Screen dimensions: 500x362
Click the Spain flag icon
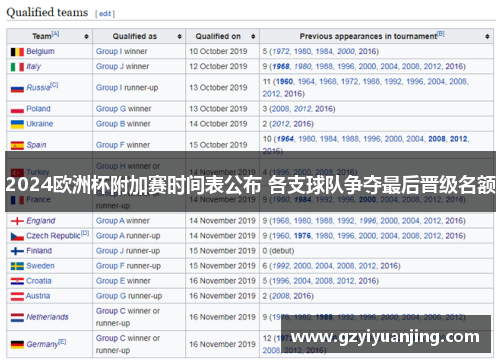click(x=17, y=145)
